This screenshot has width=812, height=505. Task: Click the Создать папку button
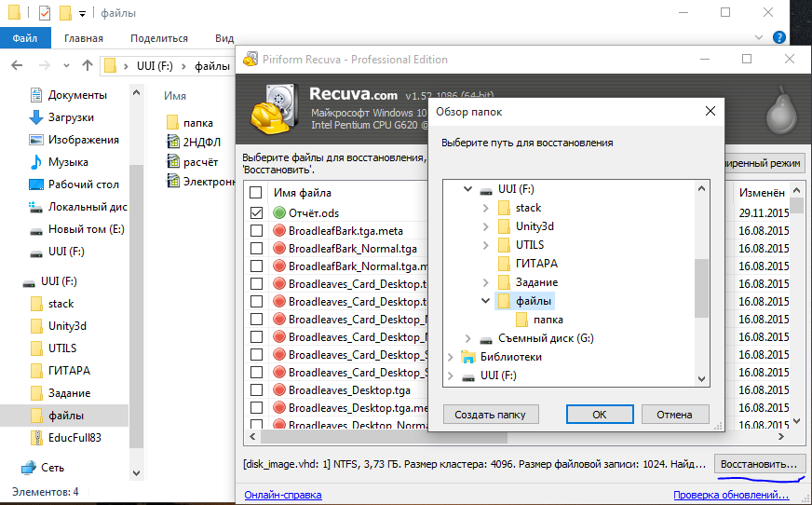point(490,415)
